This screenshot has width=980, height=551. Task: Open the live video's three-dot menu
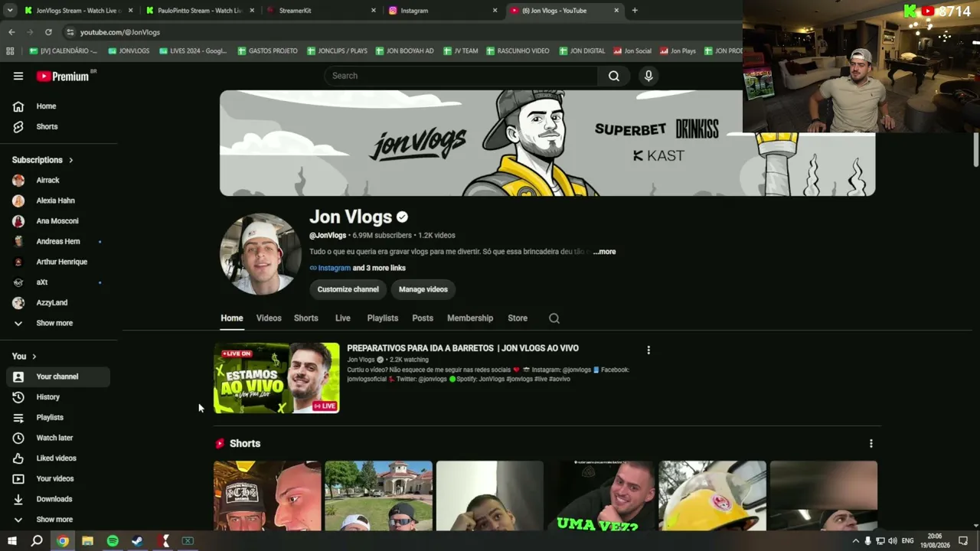tap(648, 350)
